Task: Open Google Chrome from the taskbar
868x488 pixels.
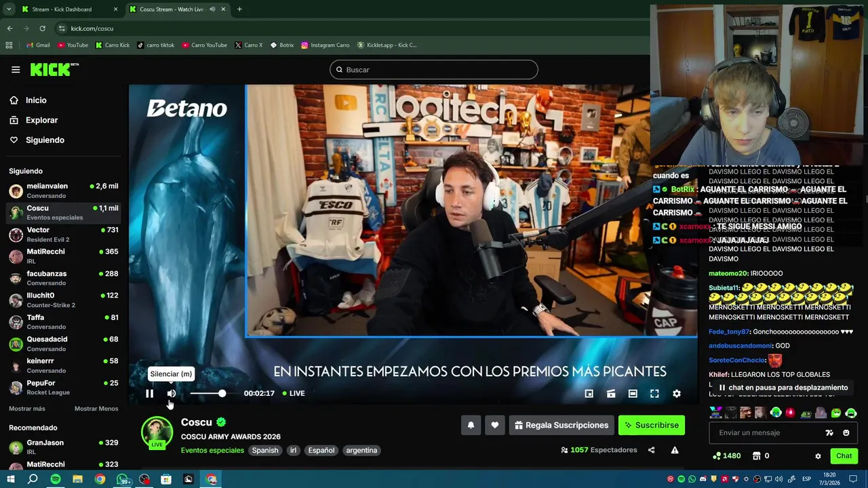Action: 100,479
